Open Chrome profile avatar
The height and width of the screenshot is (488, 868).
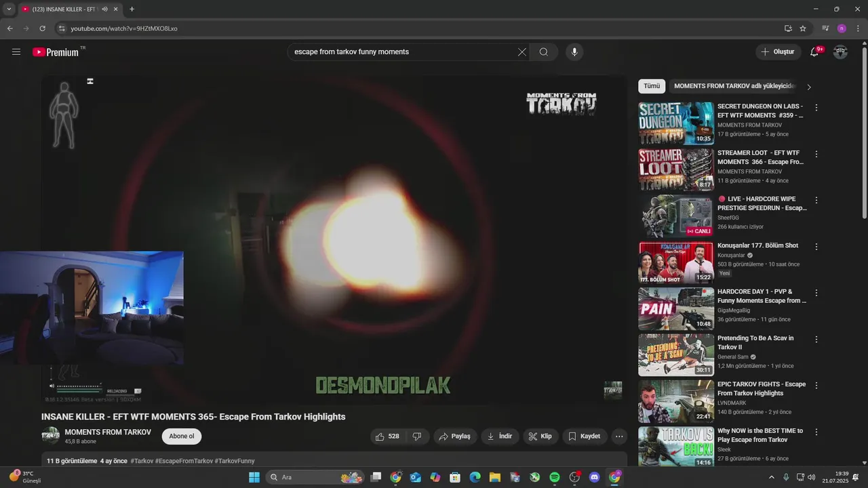pyautogui.click(x=842, y=28)
